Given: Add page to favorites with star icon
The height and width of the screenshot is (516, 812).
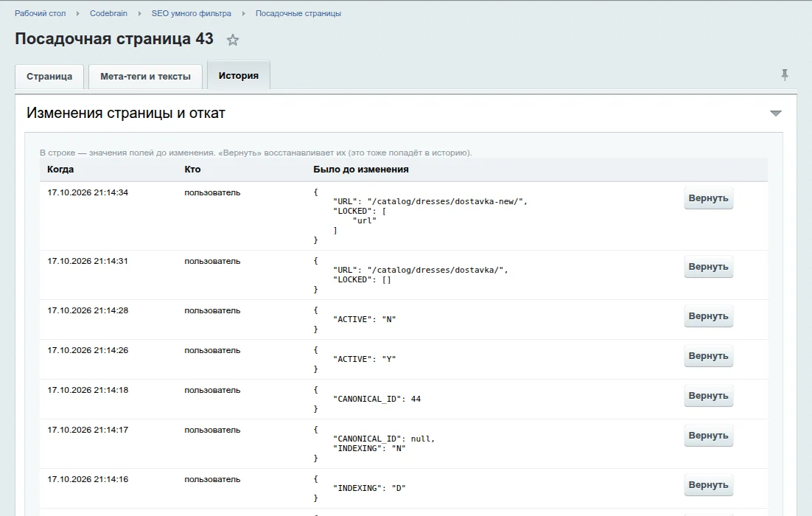Looking at the screenshot, I should [233, 40].
